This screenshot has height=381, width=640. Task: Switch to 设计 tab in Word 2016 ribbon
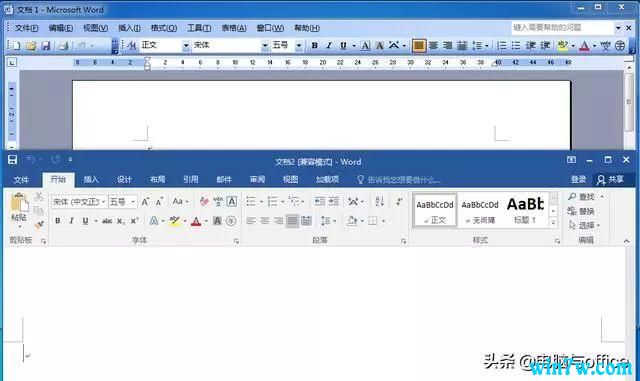[x=124, y=180]
